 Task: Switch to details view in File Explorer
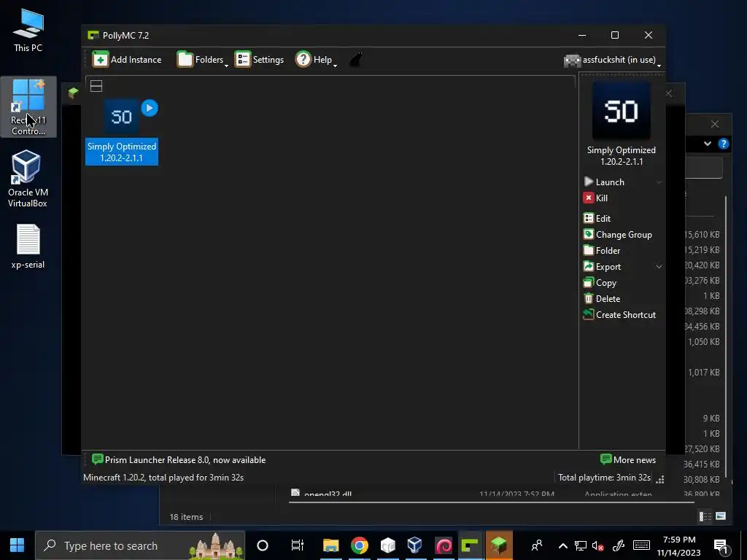click(705, 516)
